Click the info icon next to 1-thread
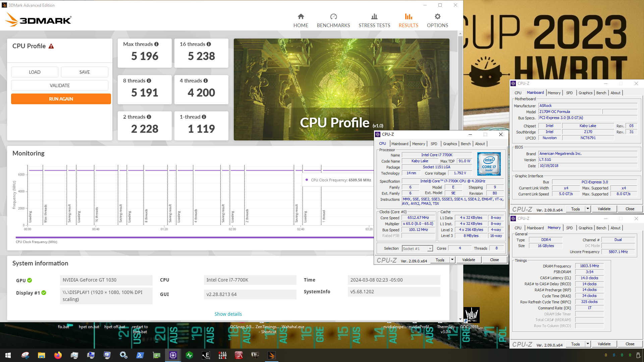Viewport: 644px width, 362px height. pos(204,117)
